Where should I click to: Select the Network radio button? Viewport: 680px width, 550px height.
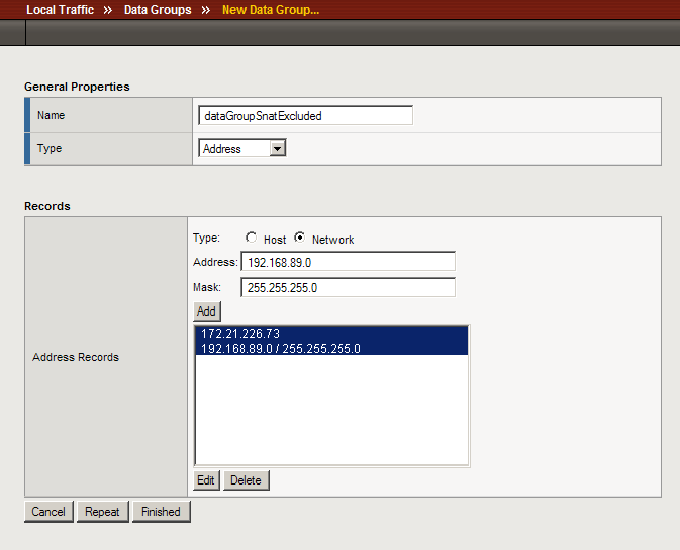click(x=300, y=239)
